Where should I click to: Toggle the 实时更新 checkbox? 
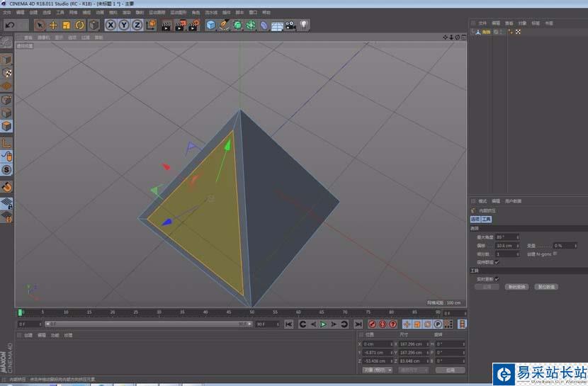497,278
